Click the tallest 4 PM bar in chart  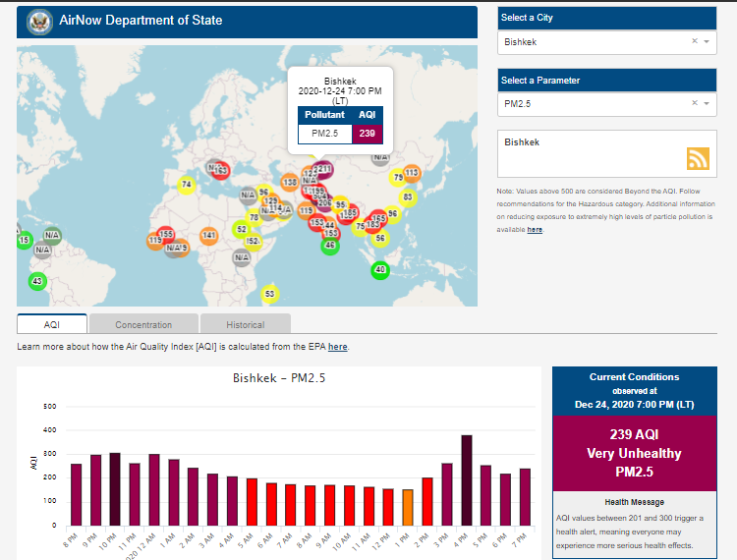coord(467,479)
